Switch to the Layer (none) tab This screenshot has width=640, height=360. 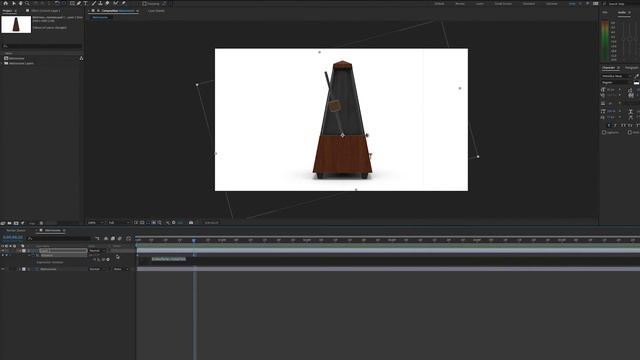coord(156,11)
